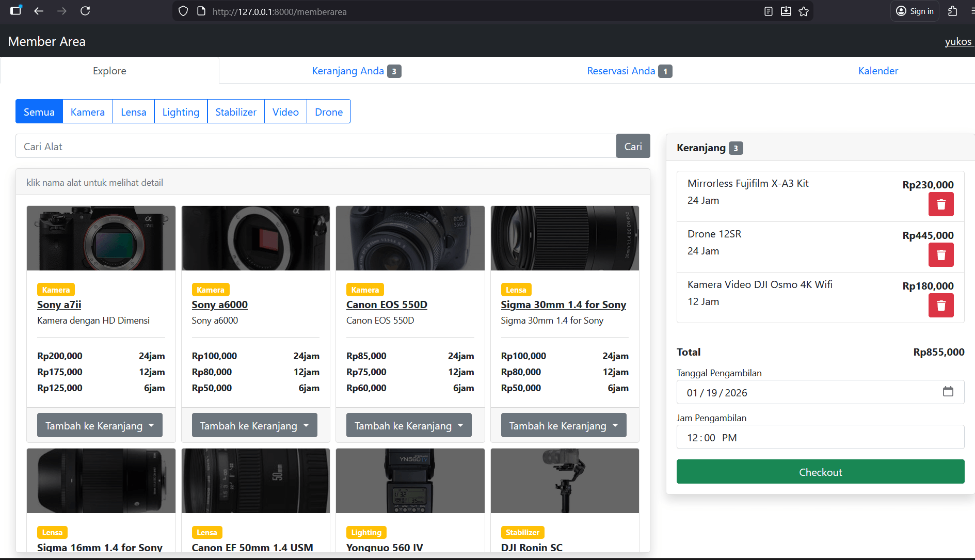Open sidebar panel icon in browser
The height and width of the screenshot is (560, 975).
click(x=16, y=11)
